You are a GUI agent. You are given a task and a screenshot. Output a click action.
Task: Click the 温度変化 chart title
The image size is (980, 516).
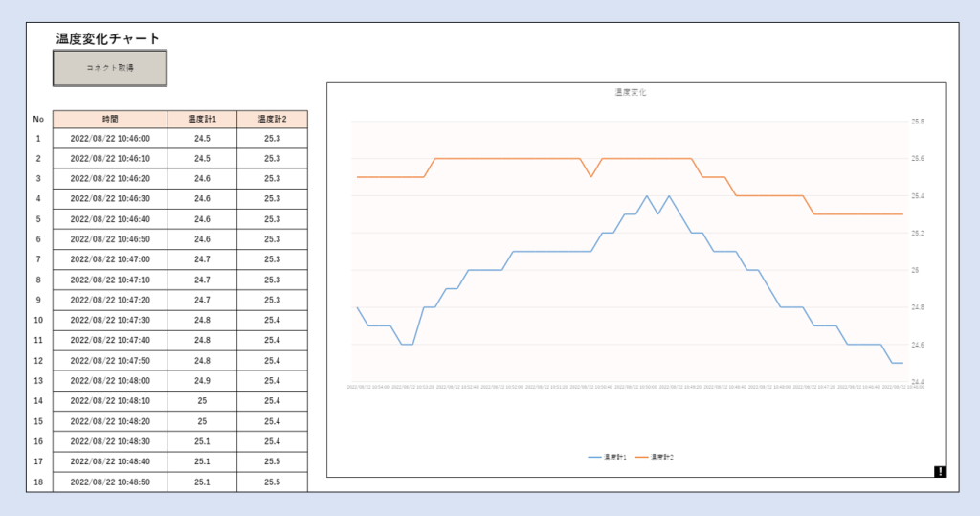(x=631, y=93)
